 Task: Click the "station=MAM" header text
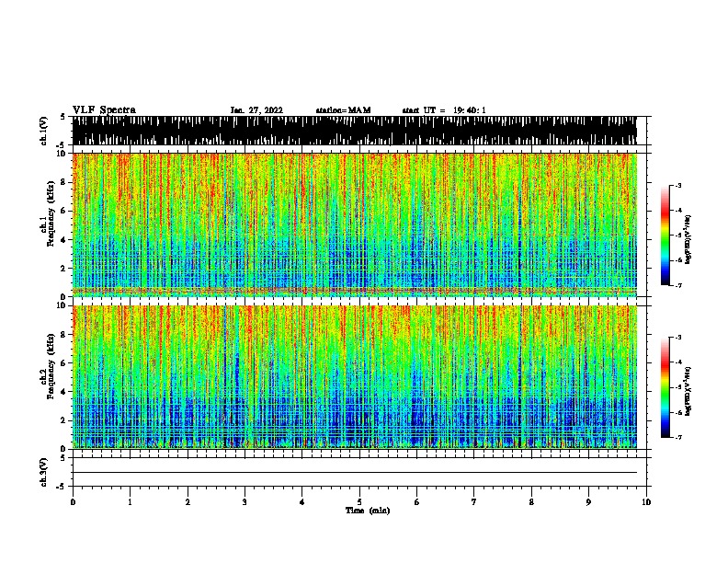(343, 110)
